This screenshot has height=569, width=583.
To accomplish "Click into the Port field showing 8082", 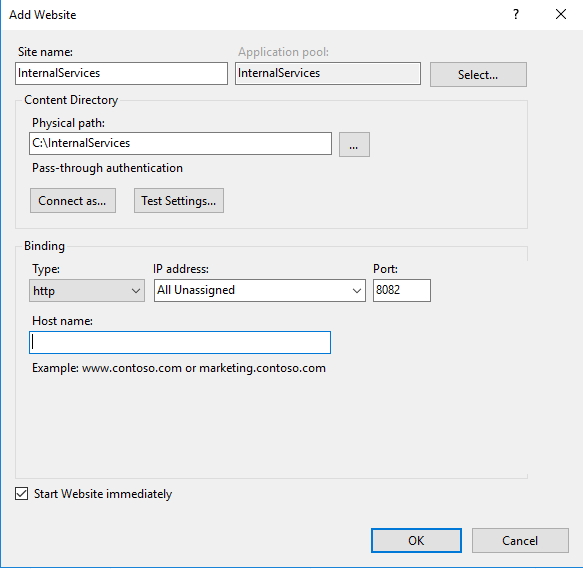I will point(402,290).
